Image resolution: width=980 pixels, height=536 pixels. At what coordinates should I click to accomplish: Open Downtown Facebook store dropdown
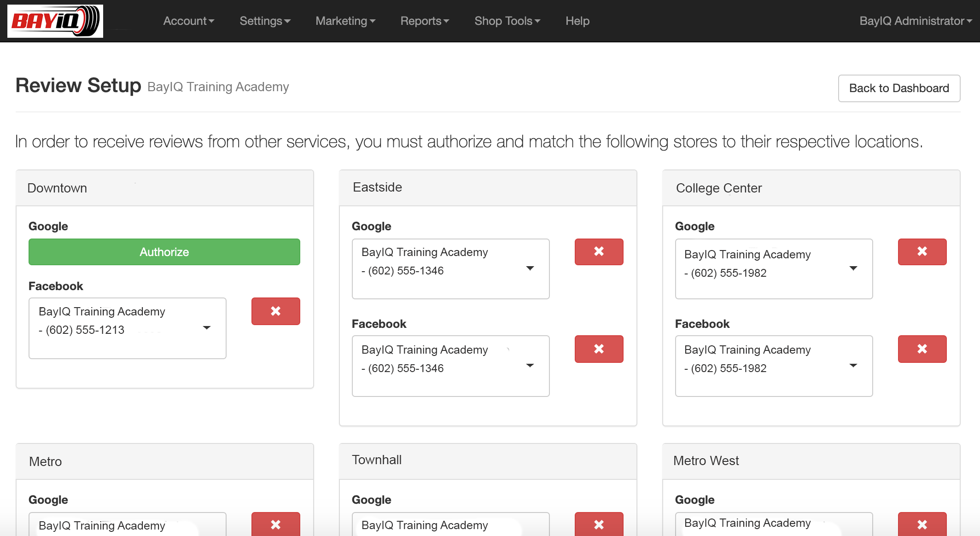click(128, 328)
